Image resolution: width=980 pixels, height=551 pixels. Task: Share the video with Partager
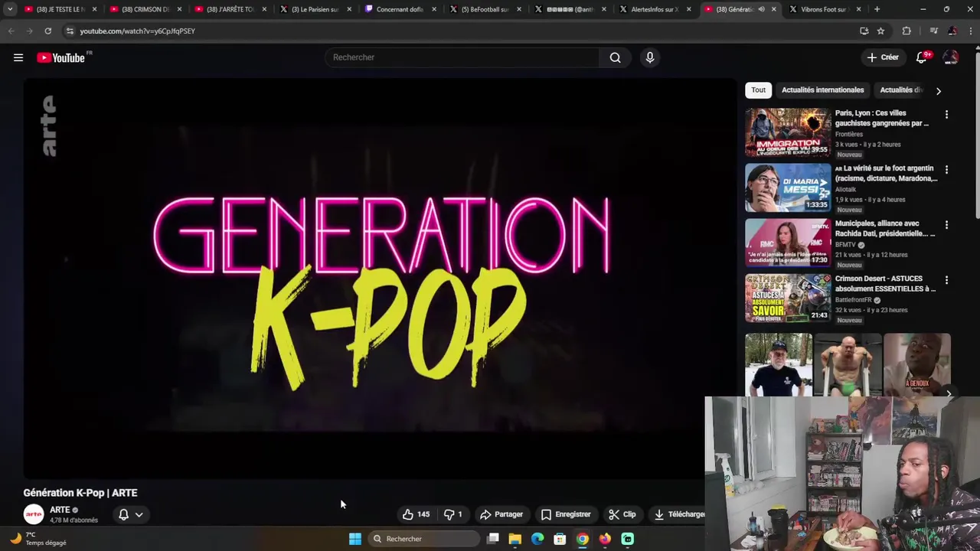[x=501, y=514]
